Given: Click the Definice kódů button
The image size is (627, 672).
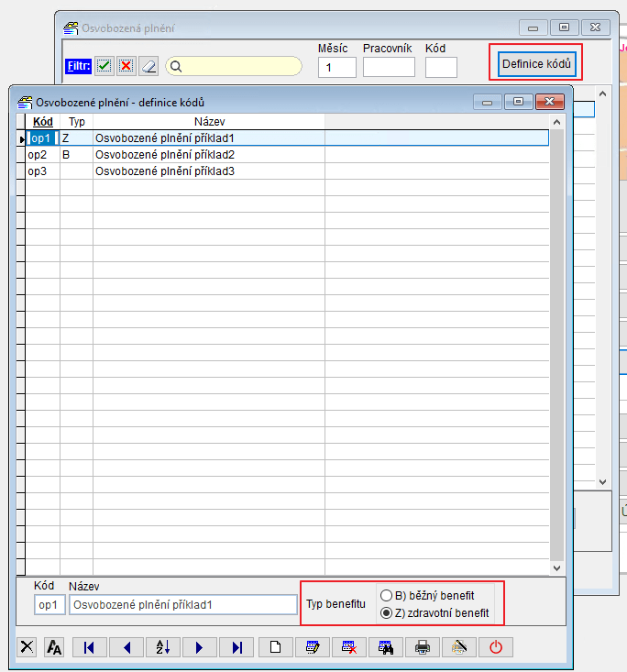Looking at the screenshot, I should pyautogui.click(x=536, y=64).
